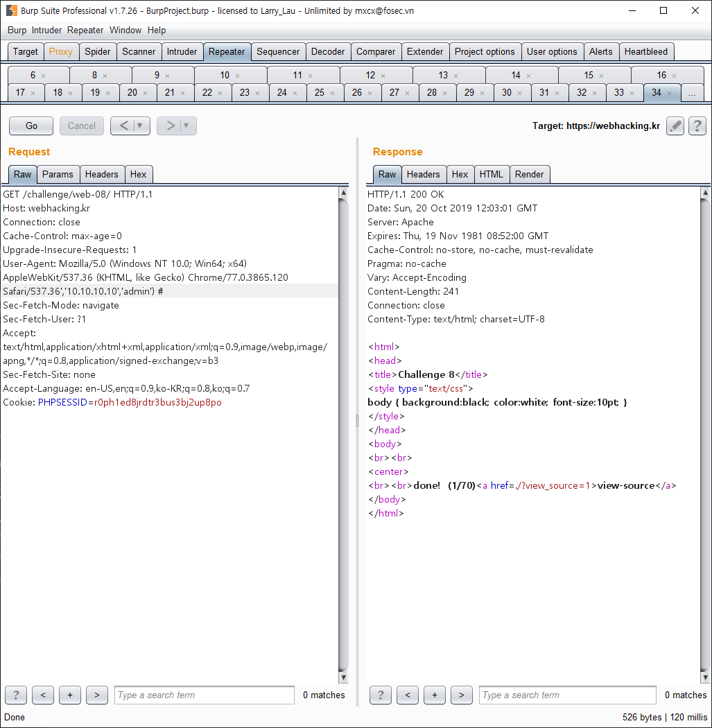Switch to the Target tab
The height and width of the screenshot is (728, 712).
coord(26,51)
